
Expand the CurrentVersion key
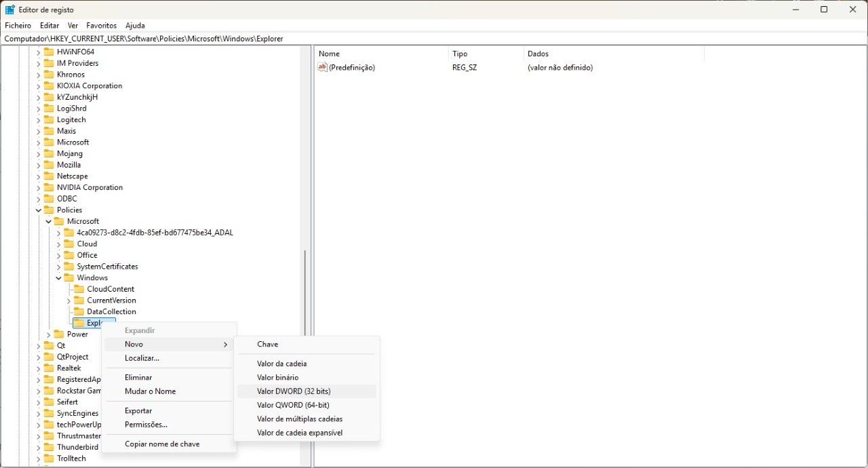click(x=68, y=300)
